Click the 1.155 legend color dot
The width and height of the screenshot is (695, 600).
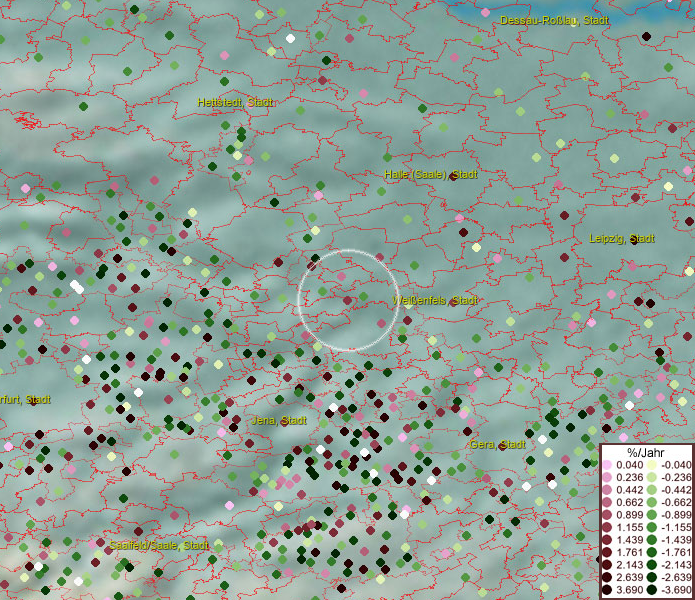607,527
